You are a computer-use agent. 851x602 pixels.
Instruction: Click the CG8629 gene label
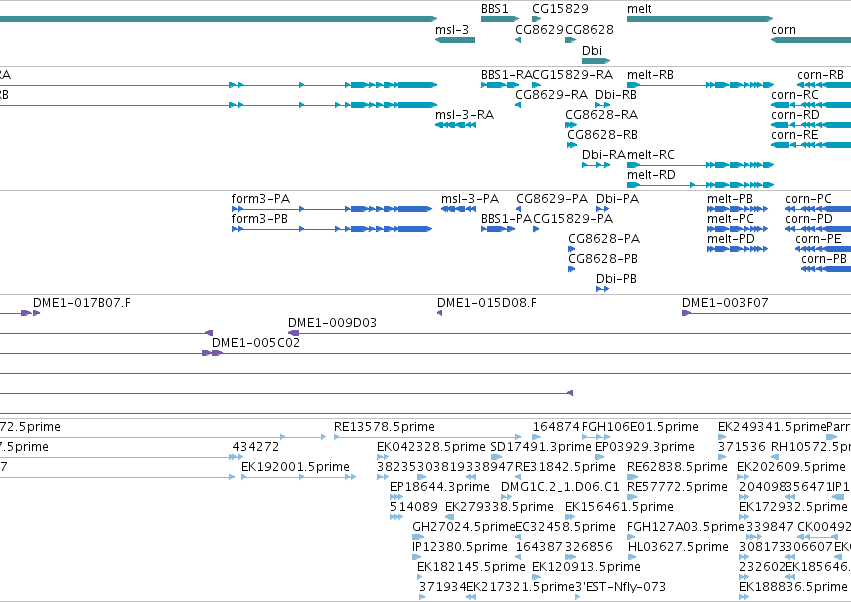pyautogui.click(x=539, y=30)
